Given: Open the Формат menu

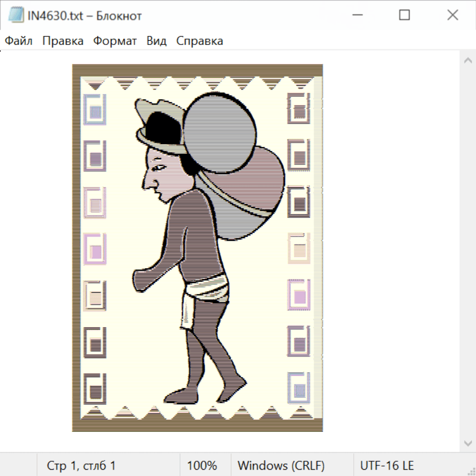Looking at the screenshot, I should [115, 41].
